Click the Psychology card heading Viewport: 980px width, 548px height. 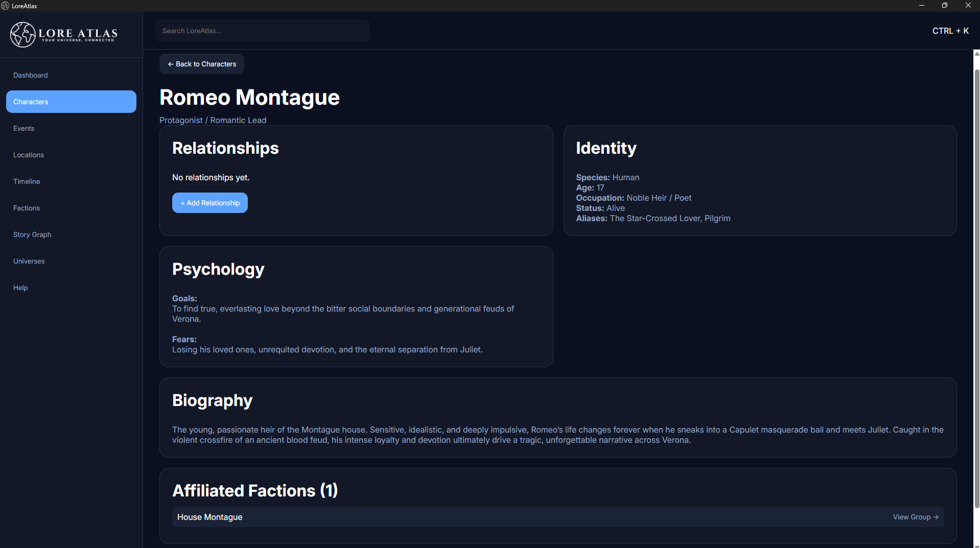(x=218, y=269)
